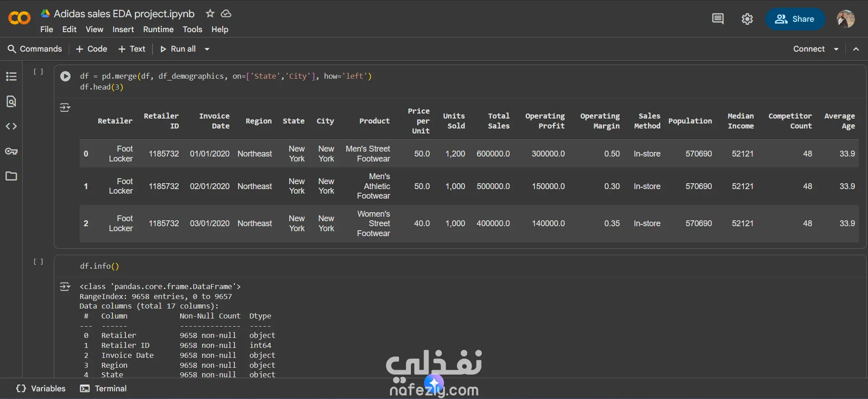Click the Run all button
The image size is (868, 399).
pos(178,49)
